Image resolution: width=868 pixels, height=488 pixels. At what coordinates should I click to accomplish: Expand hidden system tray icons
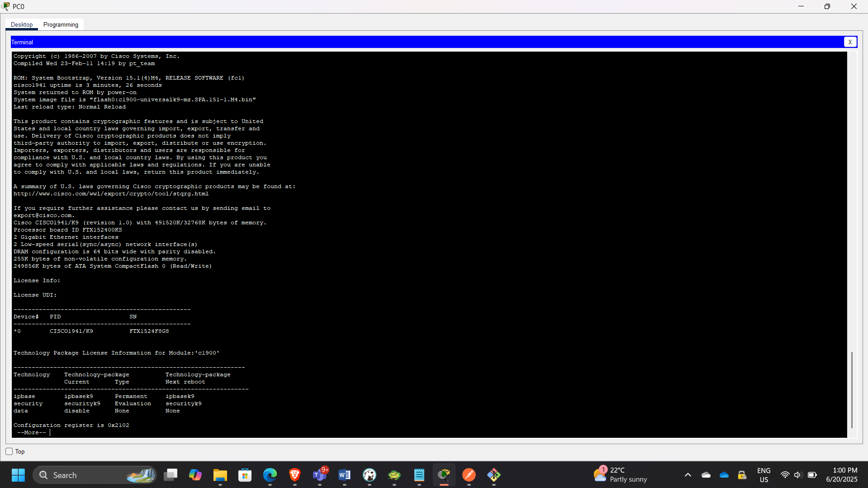point(688,475)
